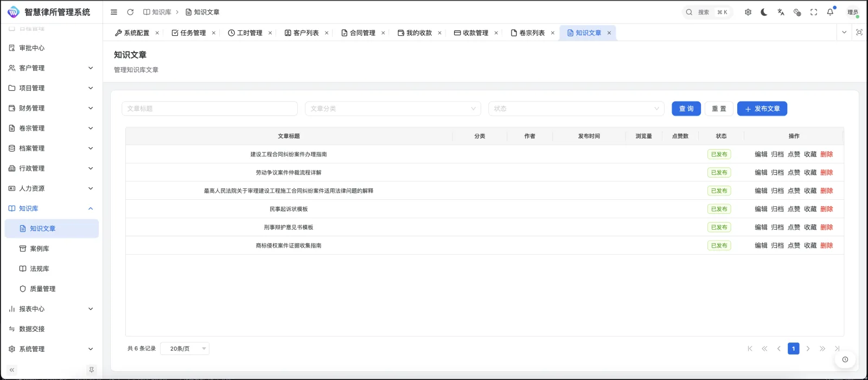
Task: Expand 卷宗管理 sidebar menu
Action: [x=52, y=128]
